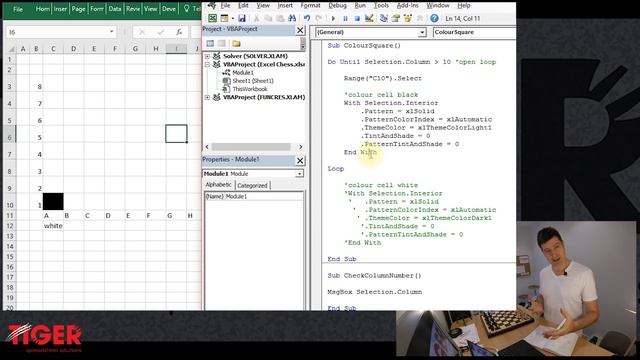Open Excel Name Box dropdown arrow

click(111, 32)
